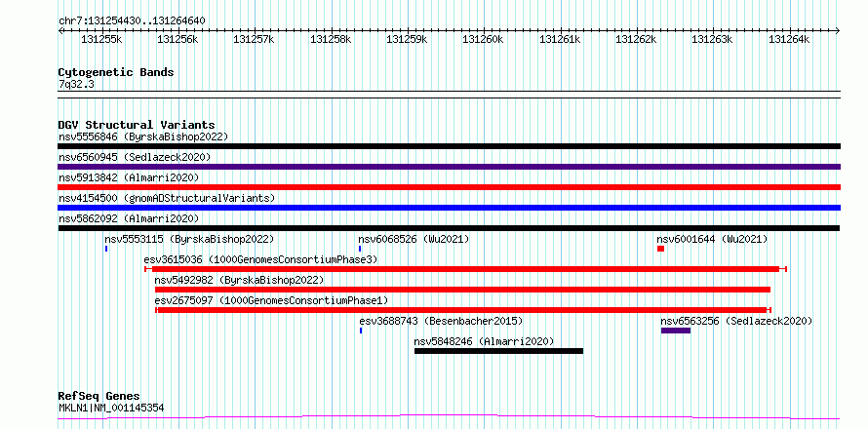Click the nsv5862092 black variant bar

449,228
